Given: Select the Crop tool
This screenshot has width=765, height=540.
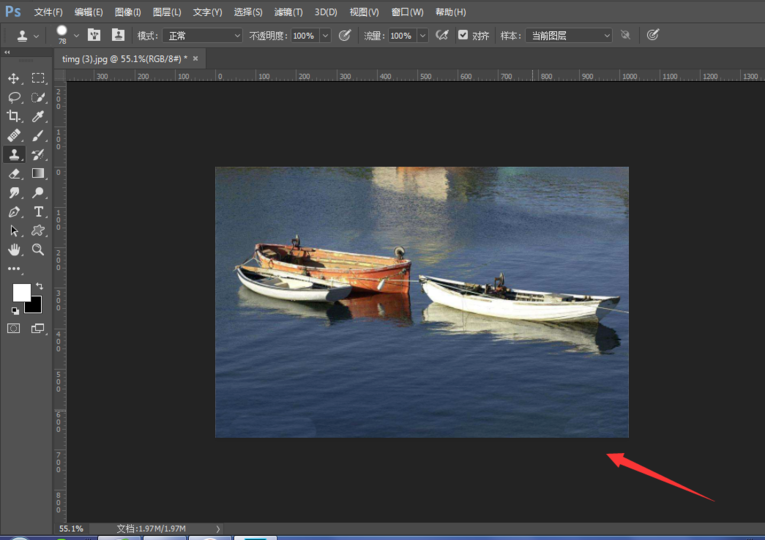Looking at the screenshot, I should (14, 116).
